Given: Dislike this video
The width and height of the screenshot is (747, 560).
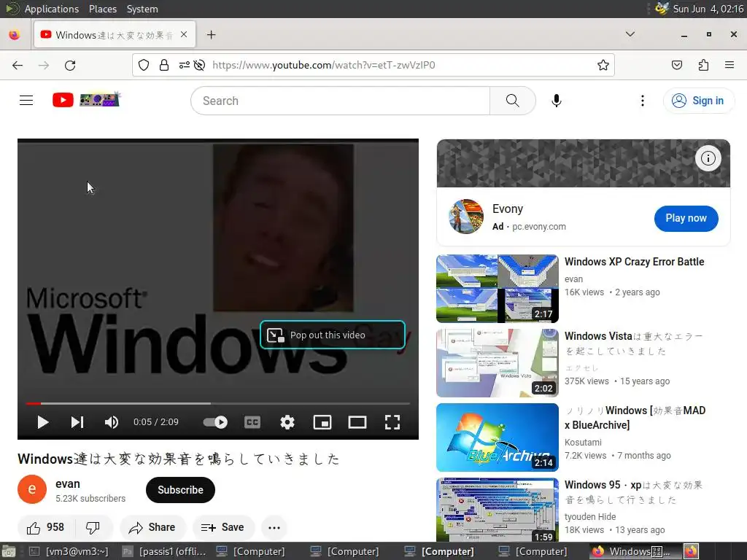Looking at the screenshot, I should pyautogui.click(x=93, y=527).
